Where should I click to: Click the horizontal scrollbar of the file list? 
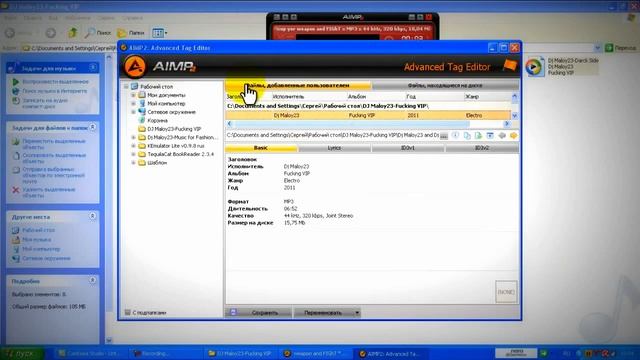[368, 124]
